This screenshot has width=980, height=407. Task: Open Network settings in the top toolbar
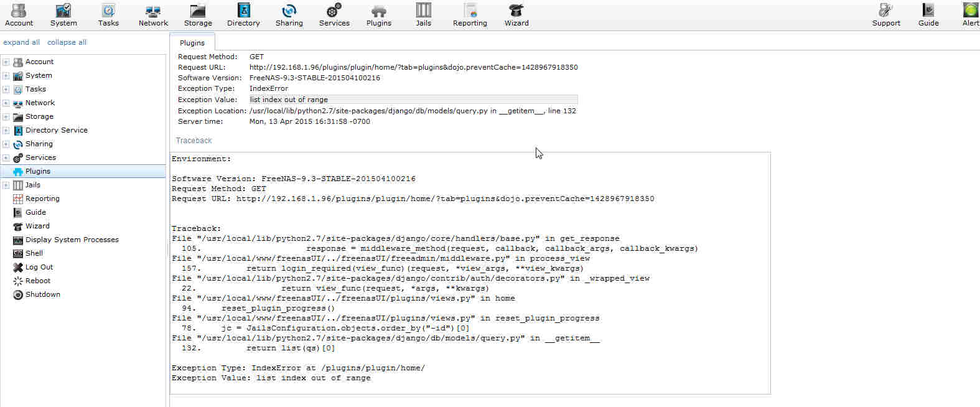[x=153, y=15]
